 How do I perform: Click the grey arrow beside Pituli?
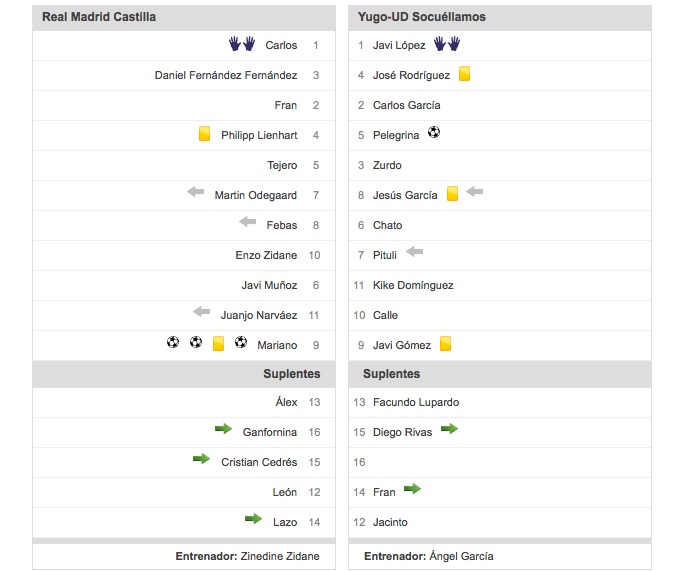(415, 252)
